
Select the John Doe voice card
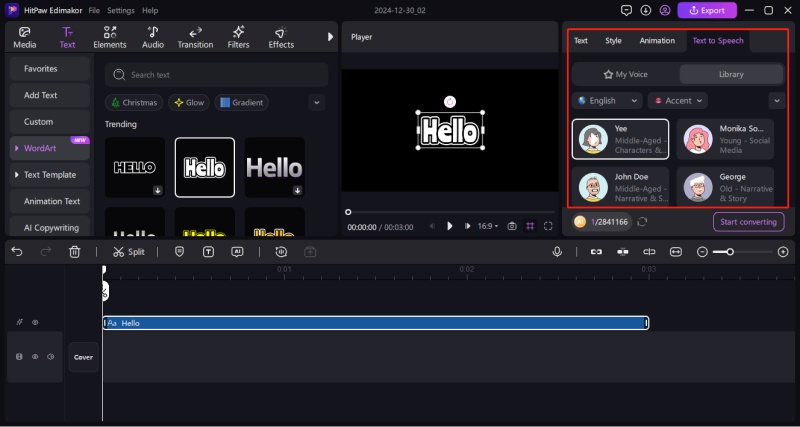coord(620,185)
